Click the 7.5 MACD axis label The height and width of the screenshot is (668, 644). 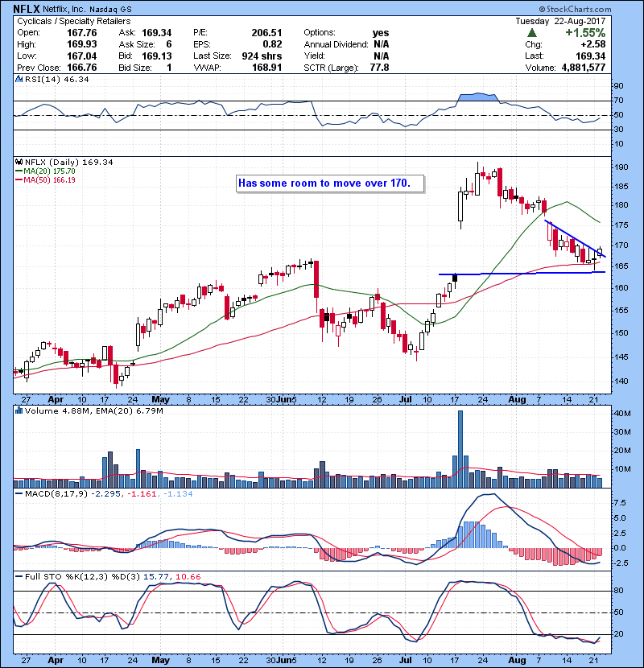point(620,503)
